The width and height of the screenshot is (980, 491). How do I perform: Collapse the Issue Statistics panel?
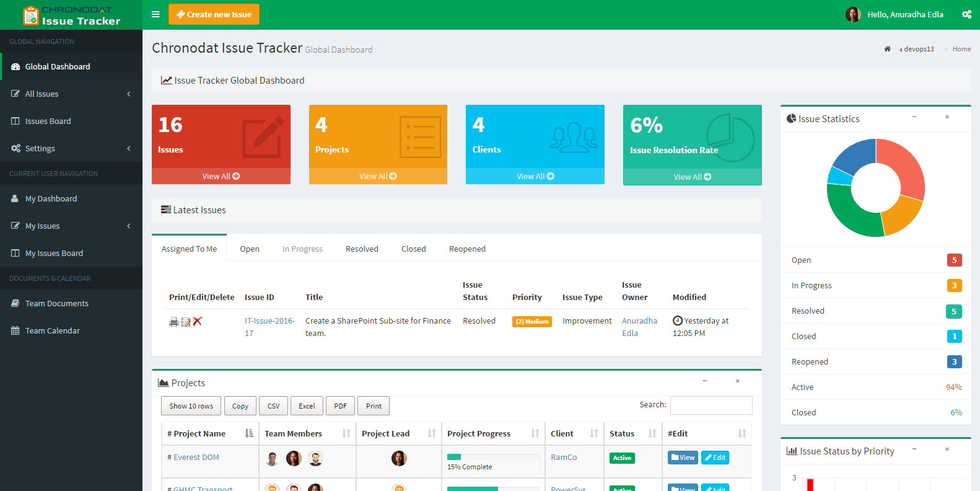pyautogui.click(x=914, y=117)
